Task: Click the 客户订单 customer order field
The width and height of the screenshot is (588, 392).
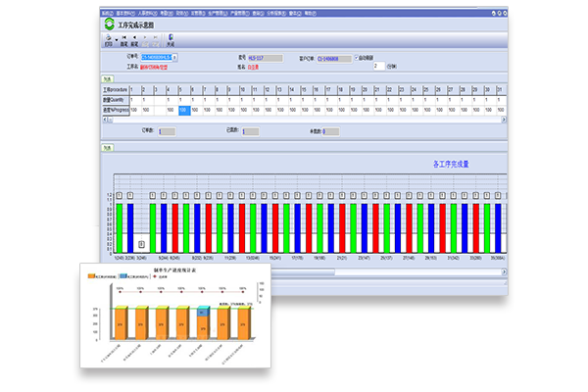Action: pyautogui.click(x=334, y=59)
